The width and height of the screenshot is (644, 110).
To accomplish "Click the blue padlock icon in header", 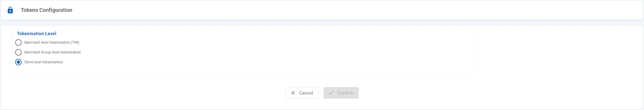I will (10, 10).
